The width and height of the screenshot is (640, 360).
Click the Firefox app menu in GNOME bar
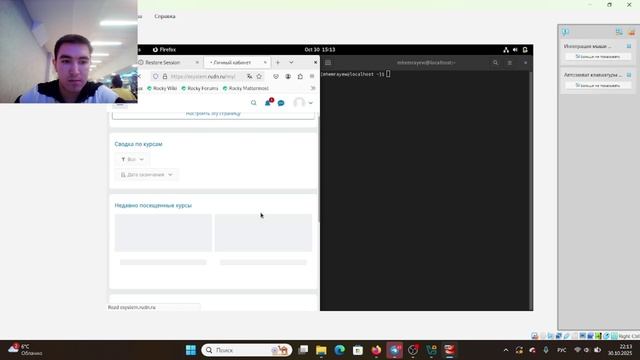(164, 49)
